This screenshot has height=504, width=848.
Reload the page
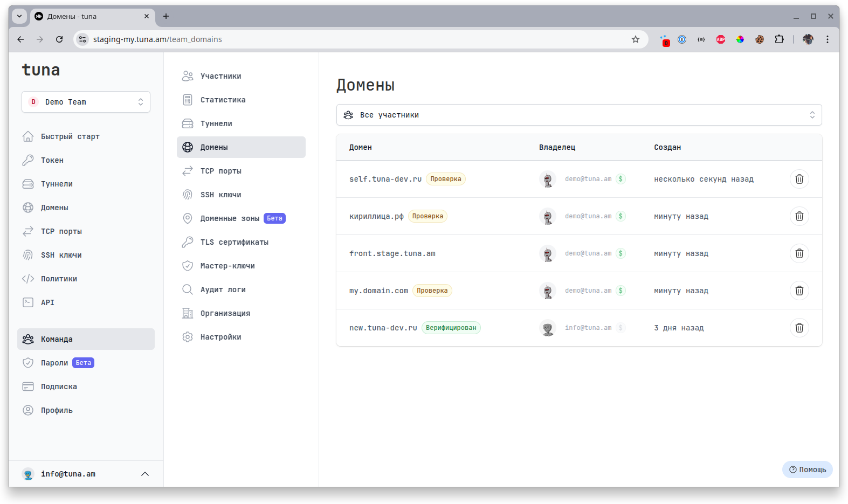pos(59,39)
